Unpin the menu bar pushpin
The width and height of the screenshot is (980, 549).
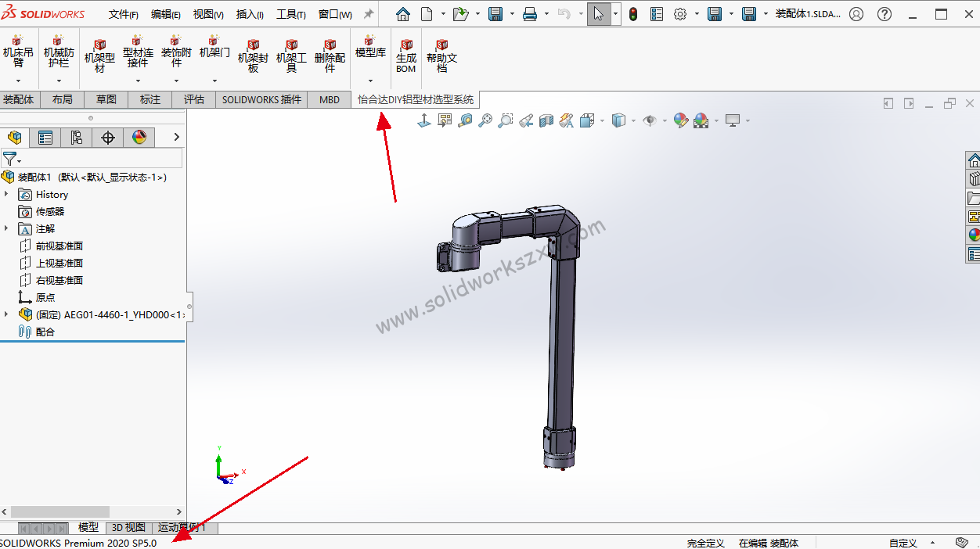(x=368, y=13)
